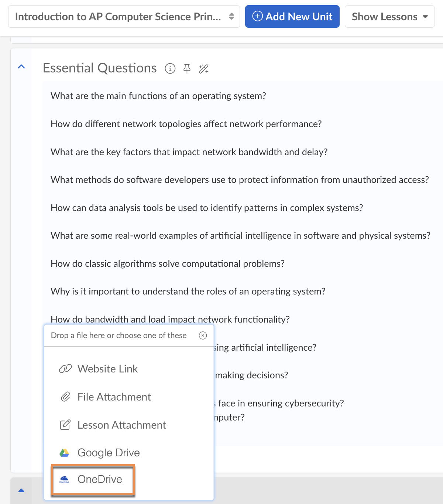
Task: Click the Google Drive logo icon
Action: coord(64,453)
